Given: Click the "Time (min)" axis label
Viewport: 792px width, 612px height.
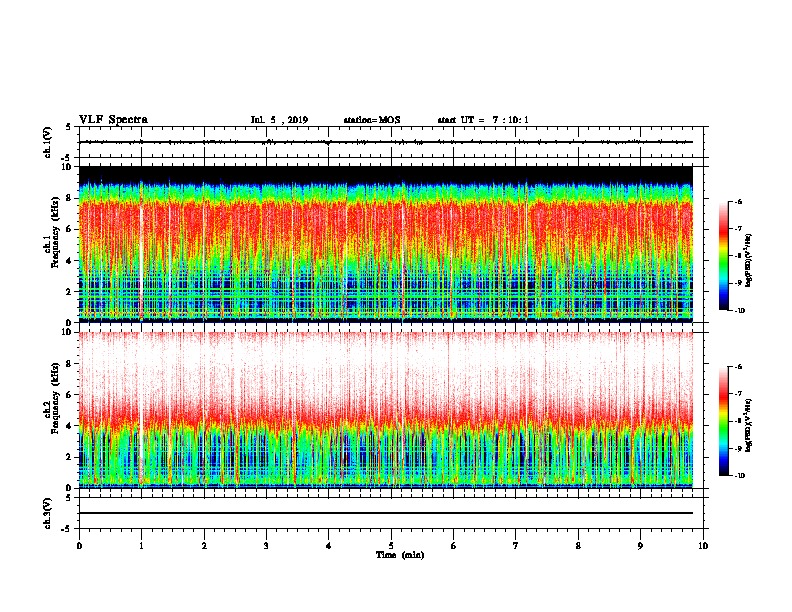Looking at the screenshot, I should click(x=400, y=555).
